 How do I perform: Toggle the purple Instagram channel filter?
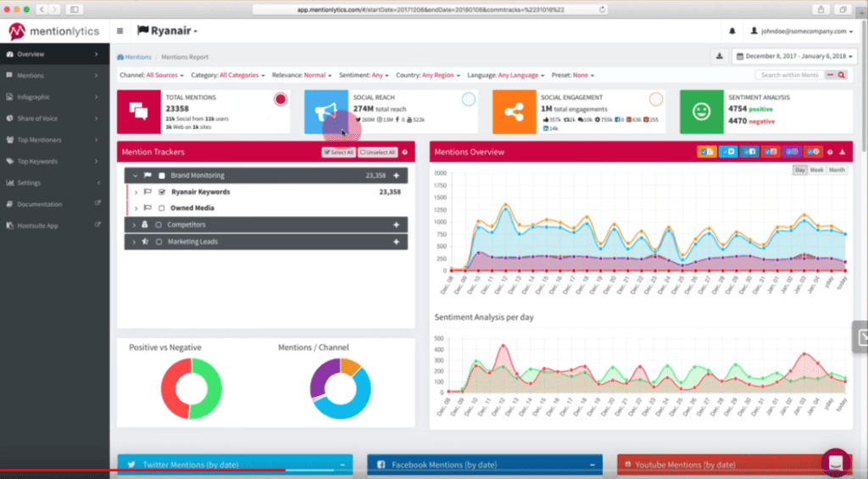792,152
